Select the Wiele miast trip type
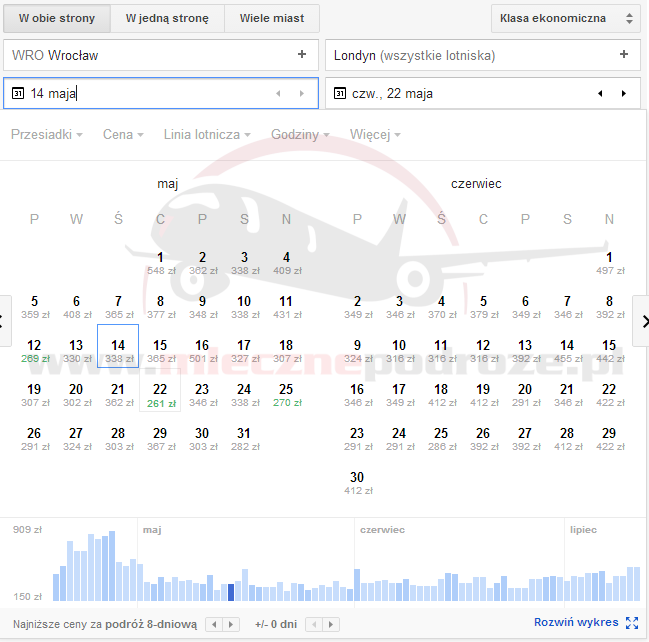Image resolution: width=649 pixels, height=642 pixels. click(x=272, y=18)
